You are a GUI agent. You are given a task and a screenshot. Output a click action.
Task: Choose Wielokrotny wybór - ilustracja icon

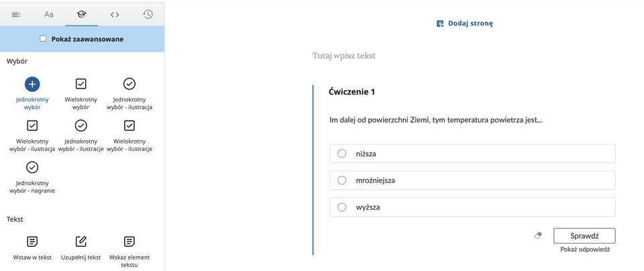(32, 125)
